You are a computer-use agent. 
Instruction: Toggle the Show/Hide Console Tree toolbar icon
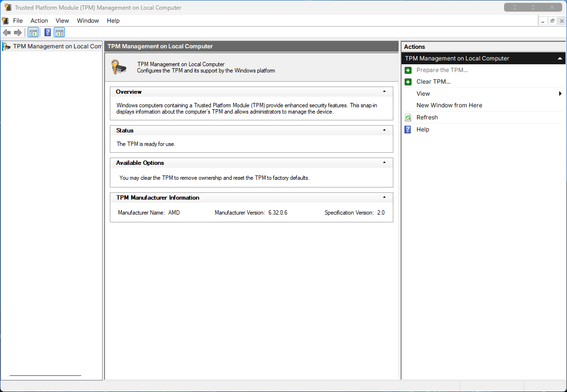tap(33, 32)
